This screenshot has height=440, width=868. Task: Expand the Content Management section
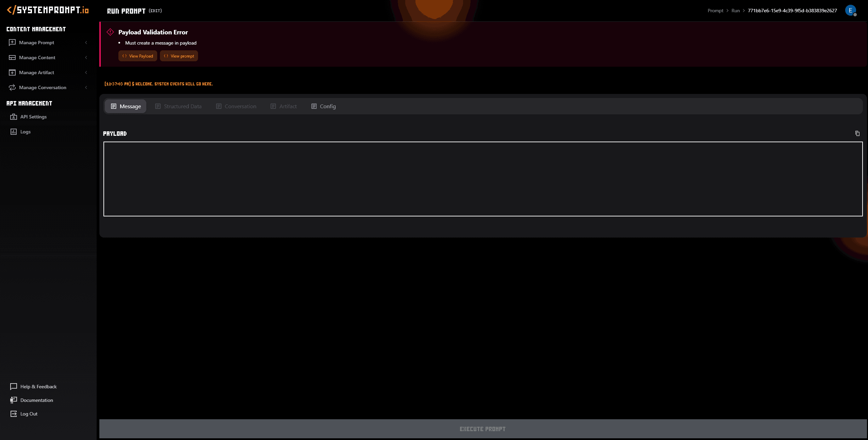pyautogui.click(x=35, y=29)
